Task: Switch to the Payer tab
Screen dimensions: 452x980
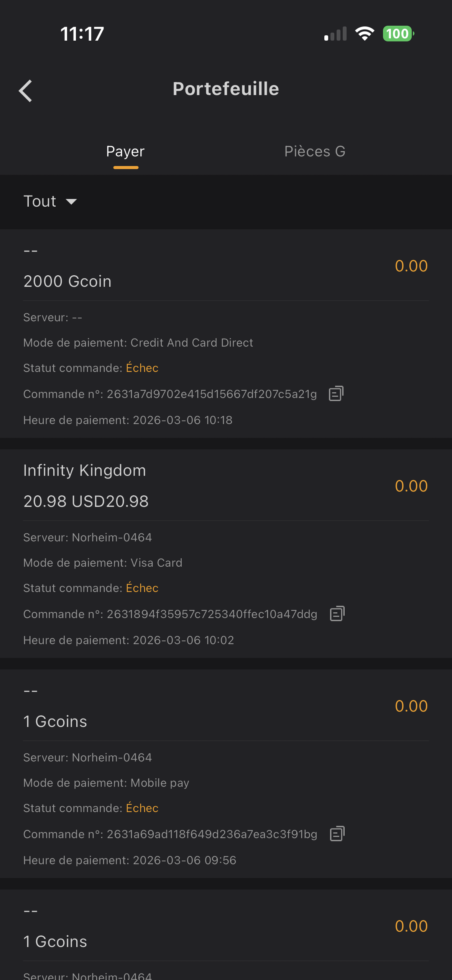Action: (x=125, y=152)
